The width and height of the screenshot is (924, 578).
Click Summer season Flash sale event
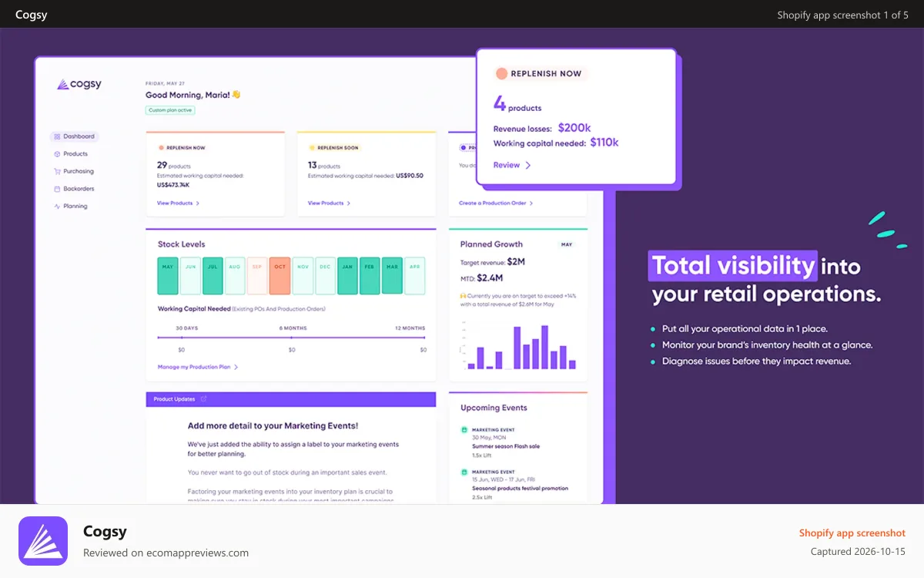coord(505,446)
